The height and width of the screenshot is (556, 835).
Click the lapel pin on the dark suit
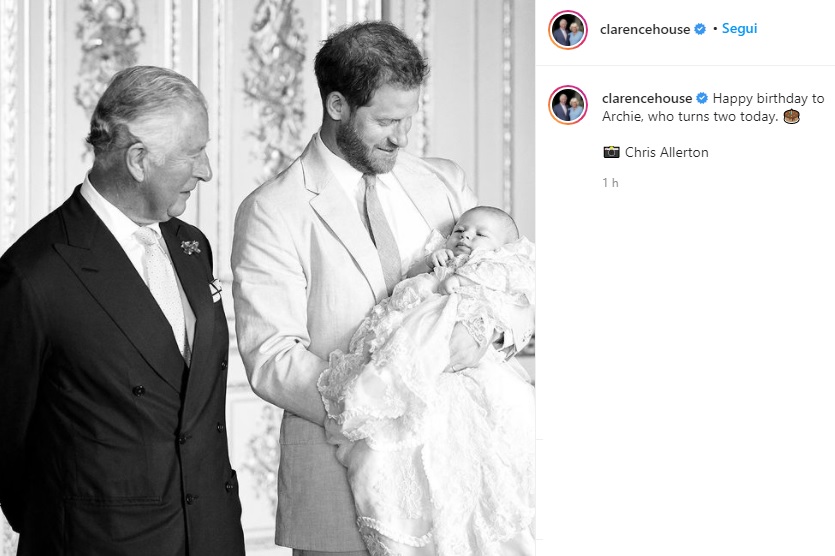[191, 247]
